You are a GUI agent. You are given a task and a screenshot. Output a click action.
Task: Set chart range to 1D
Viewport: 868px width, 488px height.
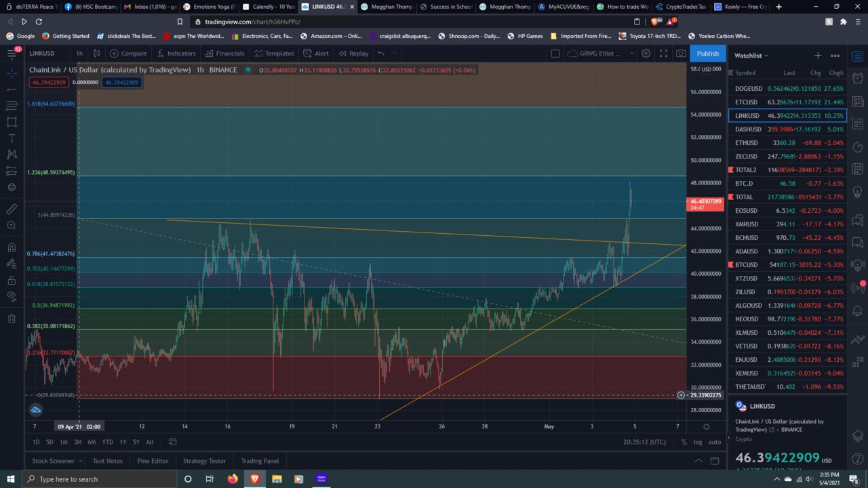pyautogui.click(x=36, y=442)
